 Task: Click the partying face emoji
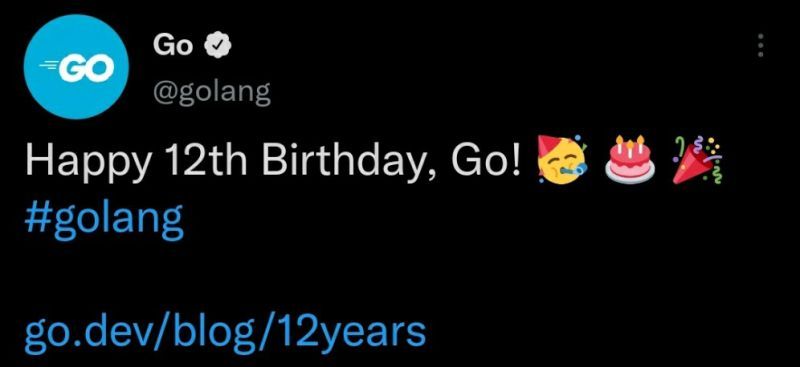coord(560,160)
